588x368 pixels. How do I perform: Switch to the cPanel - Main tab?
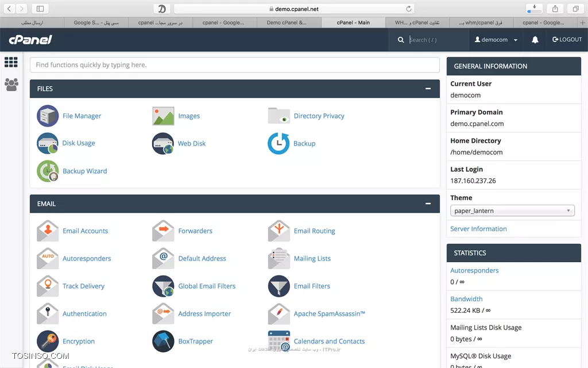(x=353, y=22)
